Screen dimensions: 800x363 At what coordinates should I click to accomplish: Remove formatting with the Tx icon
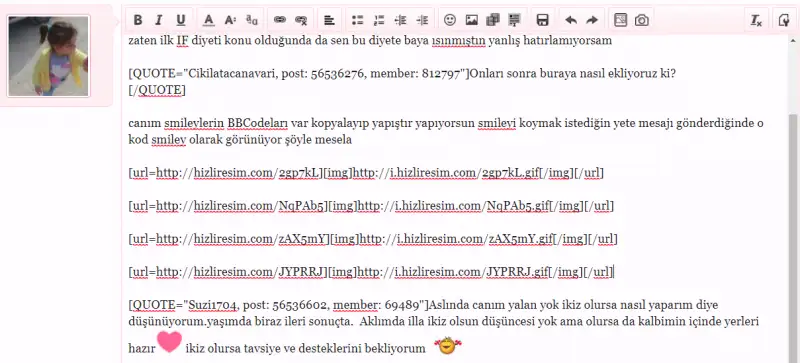tap(756, 20)
